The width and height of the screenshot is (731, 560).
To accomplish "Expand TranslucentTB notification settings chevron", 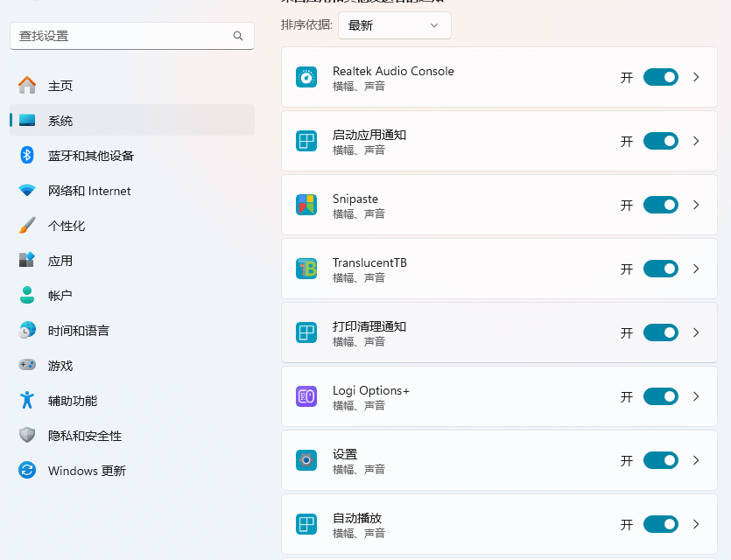I will pyautogui.click(x=696, y=269).
